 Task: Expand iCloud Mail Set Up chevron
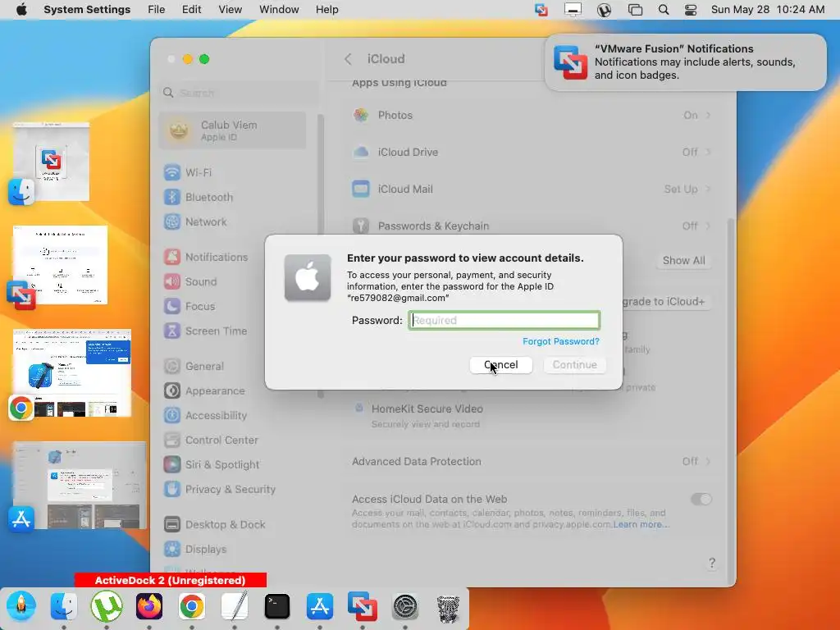(708, 189)
